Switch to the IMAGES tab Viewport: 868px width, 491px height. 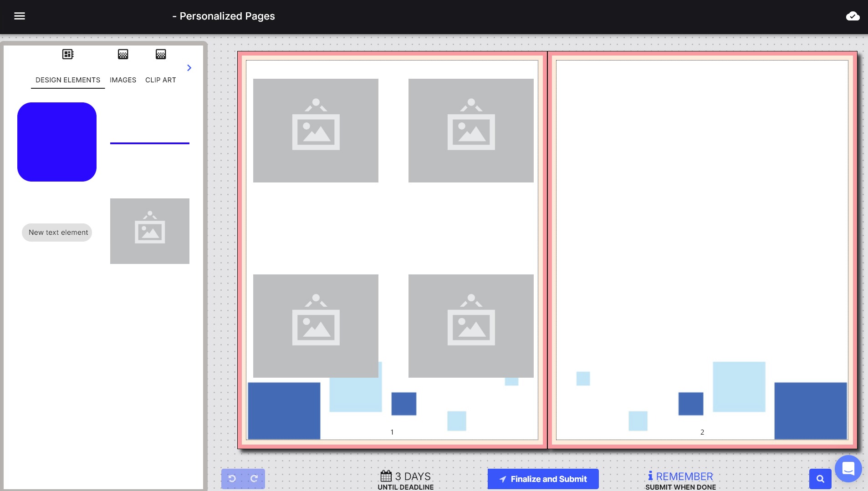(123, 80)
